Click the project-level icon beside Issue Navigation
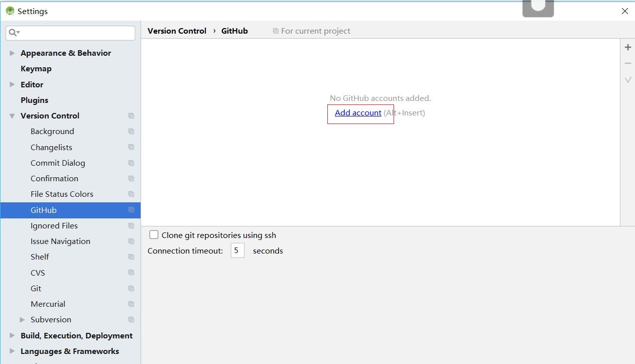The height and width of the screenshot is (364, 635). [x=131, y=241]
